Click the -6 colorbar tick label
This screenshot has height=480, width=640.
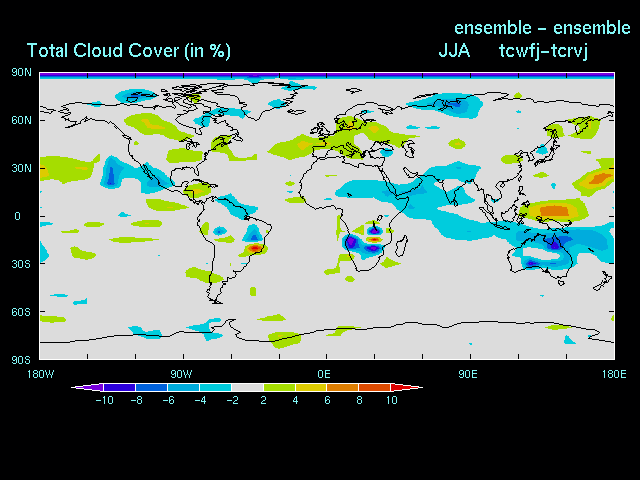pyautogui.click(x=169, y=400)
